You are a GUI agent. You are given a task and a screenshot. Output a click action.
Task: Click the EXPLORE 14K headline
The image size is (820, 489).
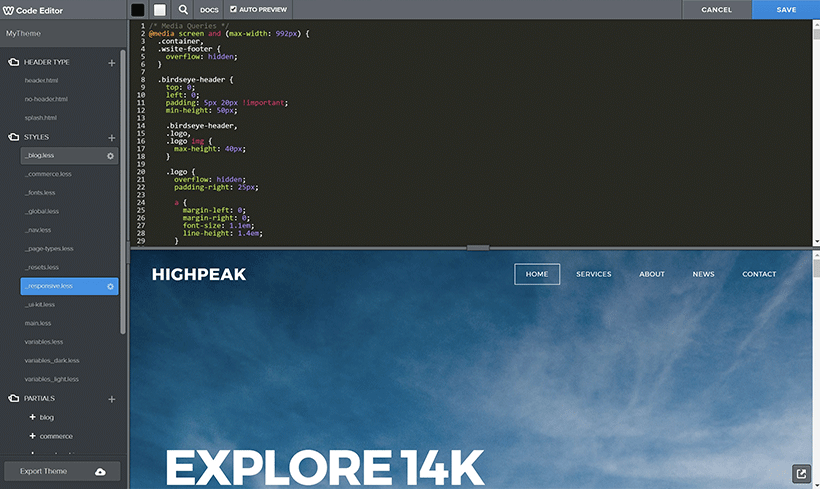[x=325, y=467]
